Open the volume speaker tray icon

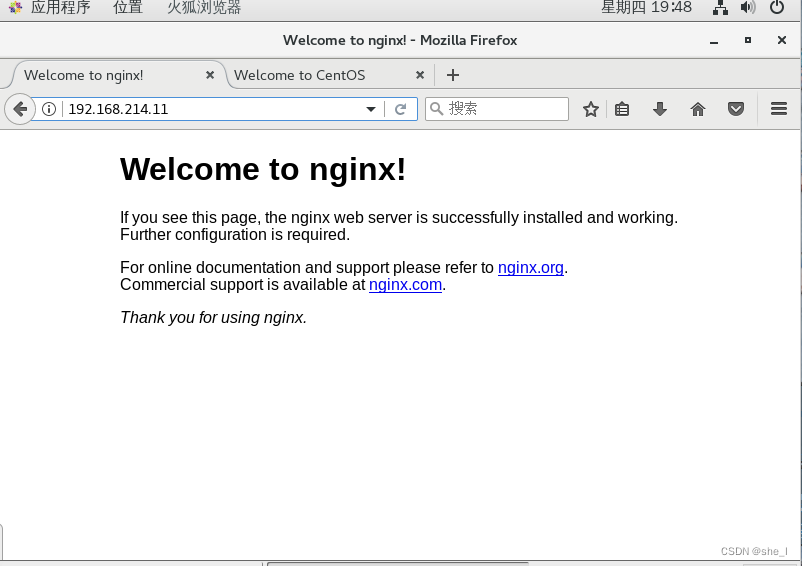pyautogui.click(x=748, y=7)
